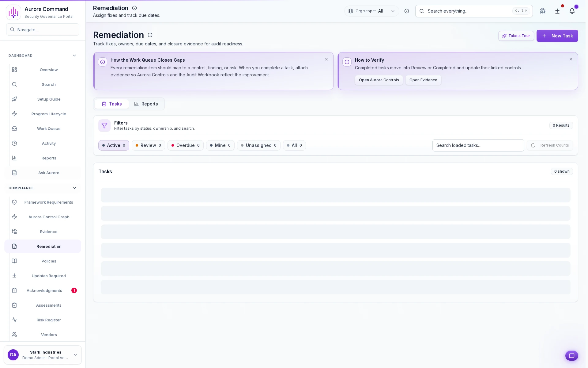Click the Aurora Command logo

point(13,12)
